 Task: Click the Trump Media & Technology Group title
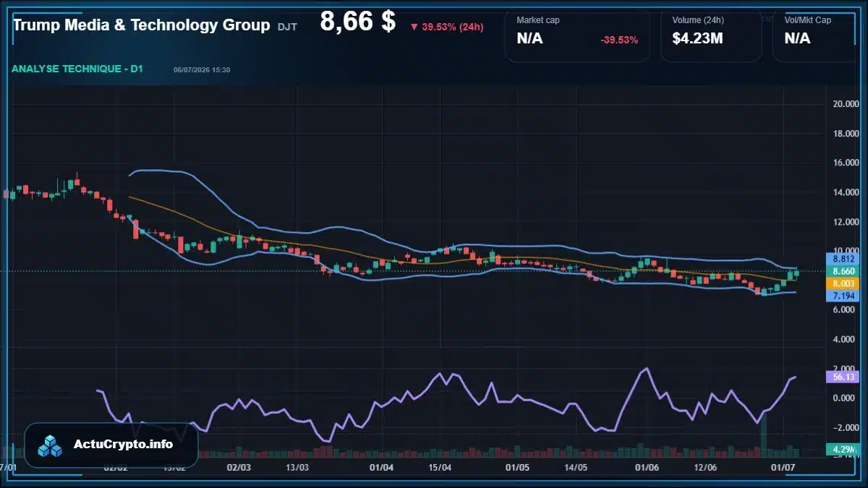click(x=142, y=25)
